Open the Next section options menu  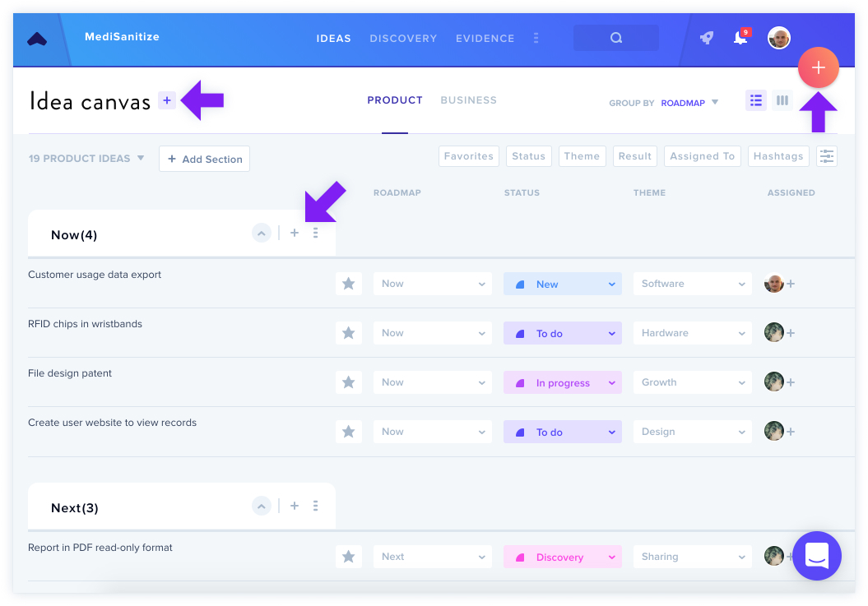pyautogui.click(x=316, y=506)
